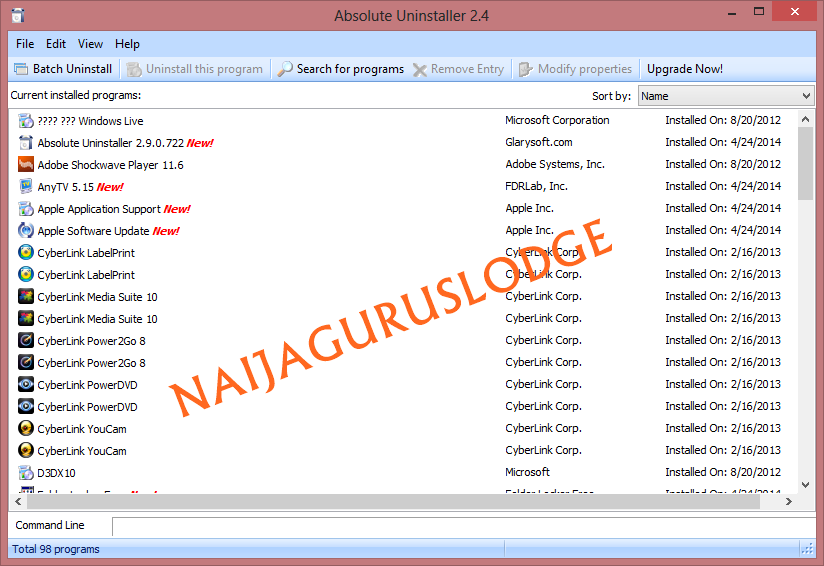Click Remove Entry button
The image size is (824, 566).
tap(458, 69)
